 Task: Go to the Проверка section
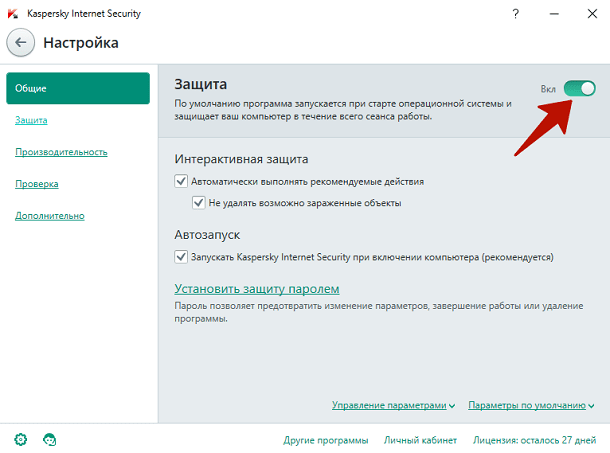click(x=37, y=184)
